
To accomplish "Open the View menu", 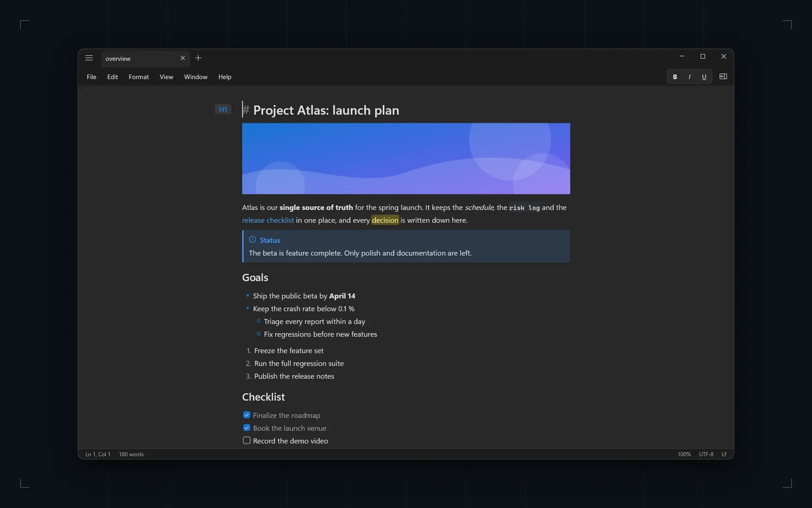I will pyautogui.click(x=166, y=77).
